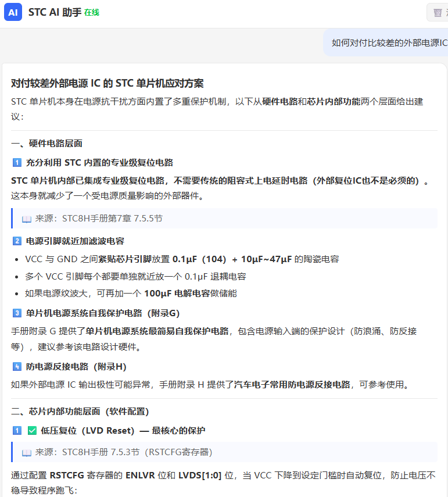The image size is (448, 497).
Task: Click the book icon before STC8H手册 7.5.3节
Action: pyautogui.click(x=27, y=453)
